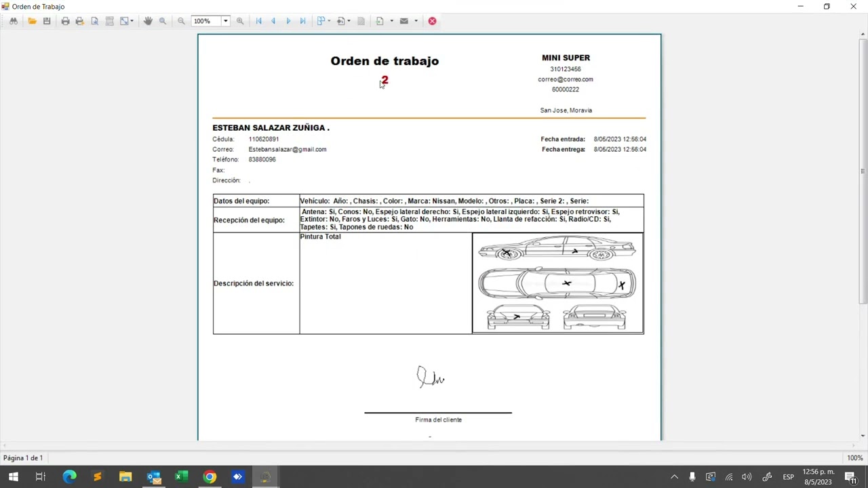The image size is (868, 488).
Task: Show hidden system tray icons
Action: [674, 476]
